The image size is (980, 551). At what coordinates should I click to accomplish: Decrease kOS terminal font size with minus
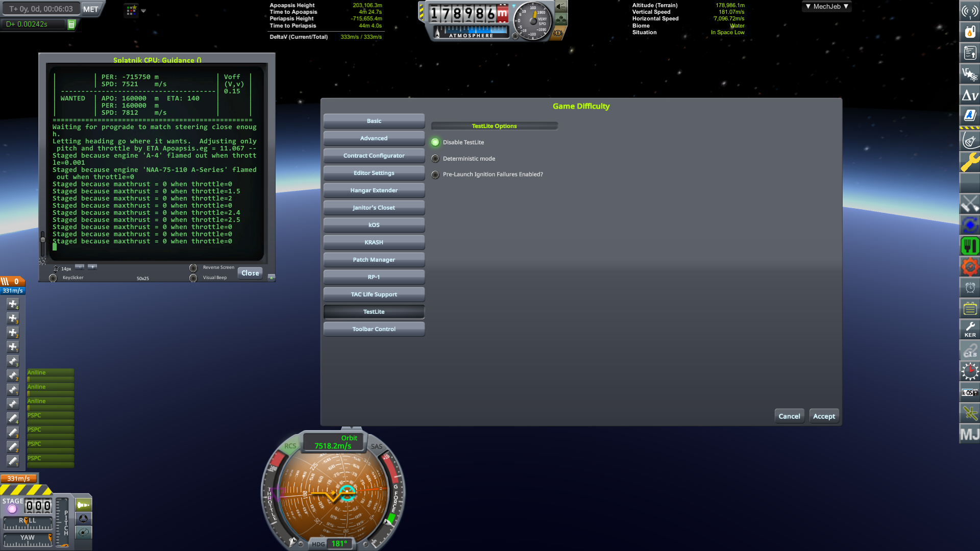(80, 266)
